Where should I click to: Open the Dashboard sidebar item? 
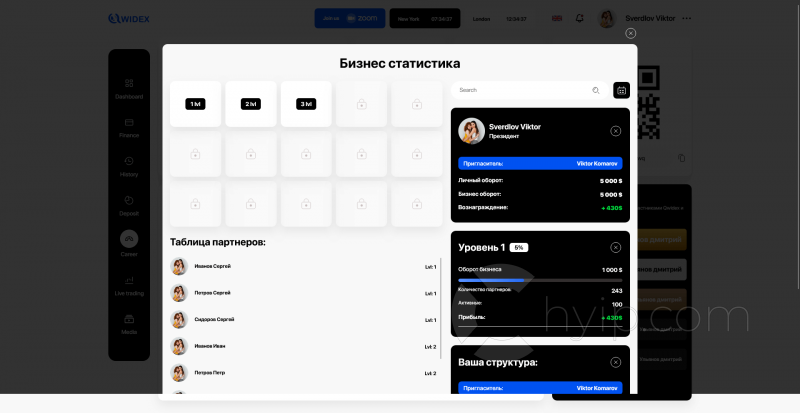click(129, 88)
